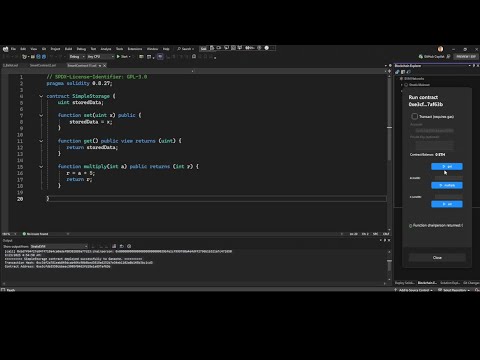
Task: Close the active SmartContract editor tab
Action: click(x=104, y=66)
